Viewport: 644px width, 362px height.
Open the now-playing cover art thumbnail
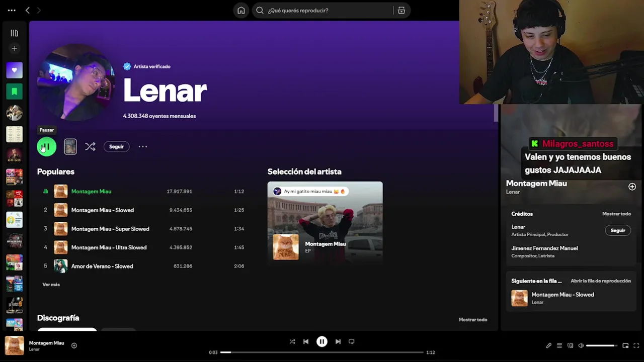pos(14,345)
